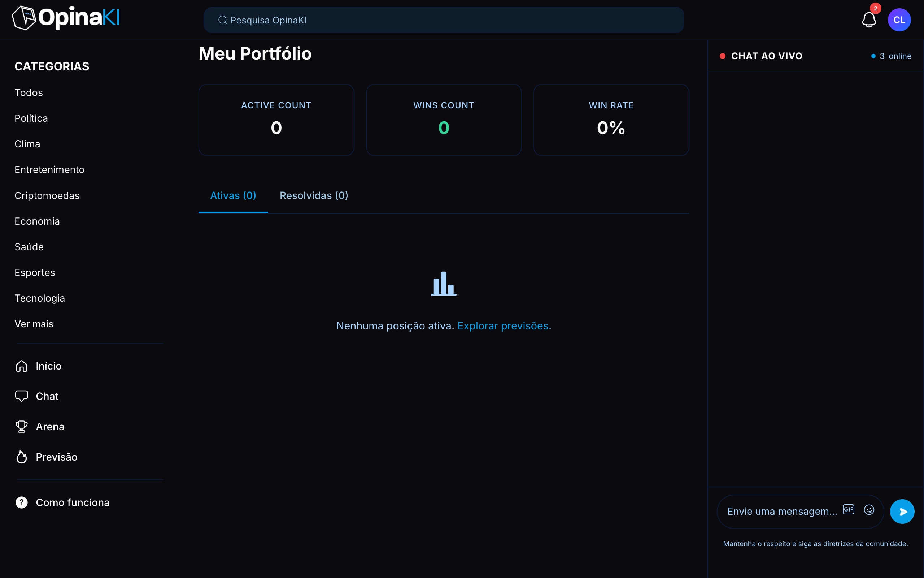Switch to the Ativas (0) tab
This screenshot has height=578, width=924.
point(233,196)
